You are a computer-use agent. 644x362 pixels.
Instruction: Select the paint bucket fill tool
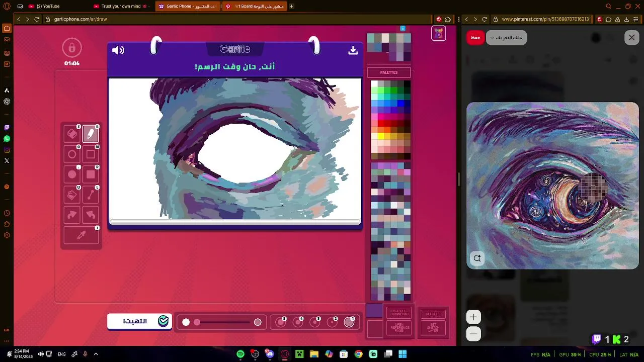pyautogui.click(x=72, y=195)
